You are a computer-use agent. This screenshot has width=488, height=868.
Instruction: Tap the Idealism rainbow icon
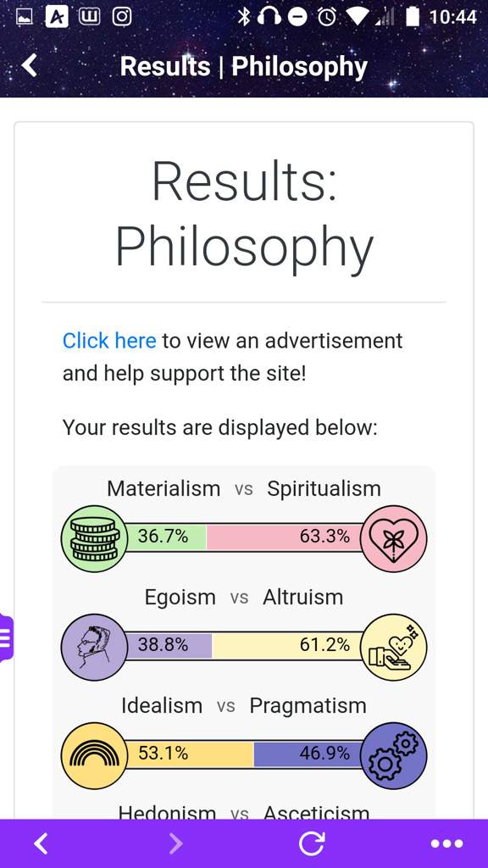pyautogui.click(x=94, y=755)
